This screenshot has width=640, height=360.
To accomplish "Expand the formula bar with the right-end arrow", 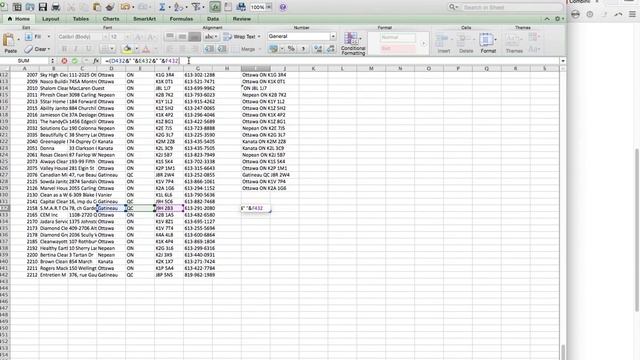I will [x=563, y=61].
